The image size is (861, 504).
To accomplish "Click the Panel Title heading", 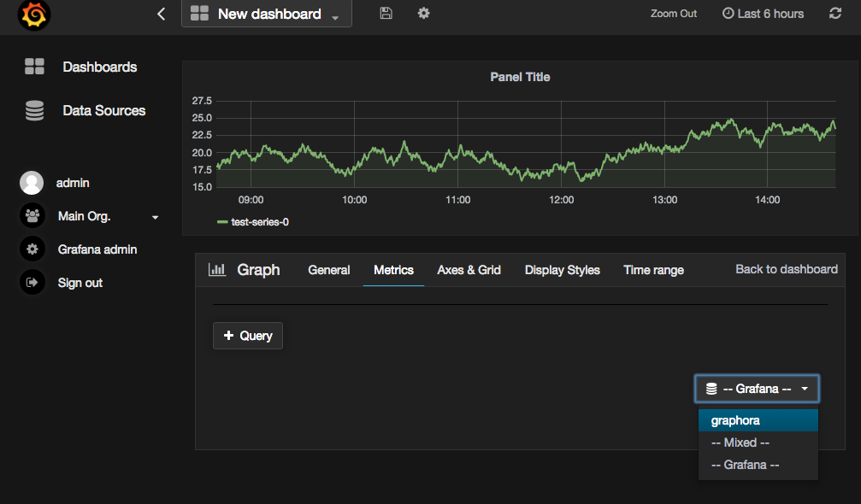I will tap(520, 77).
